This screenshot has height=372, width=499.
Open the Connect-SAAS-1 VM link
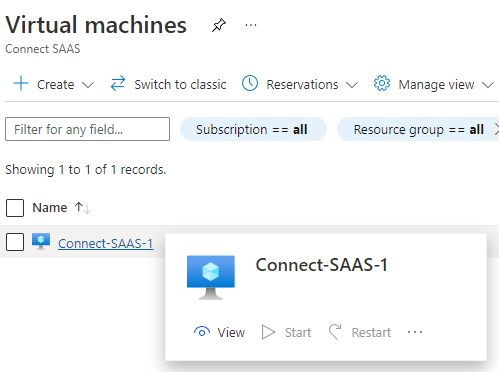click(106, 244)
